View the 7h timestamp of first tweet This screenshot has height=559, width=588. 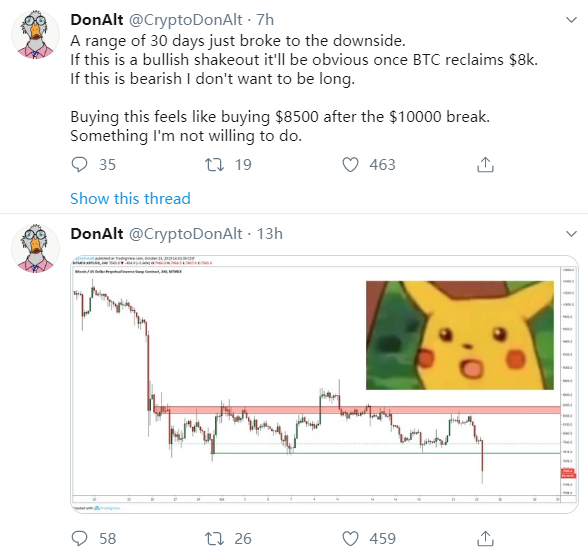pyautogui.click(x=265, y=20)
